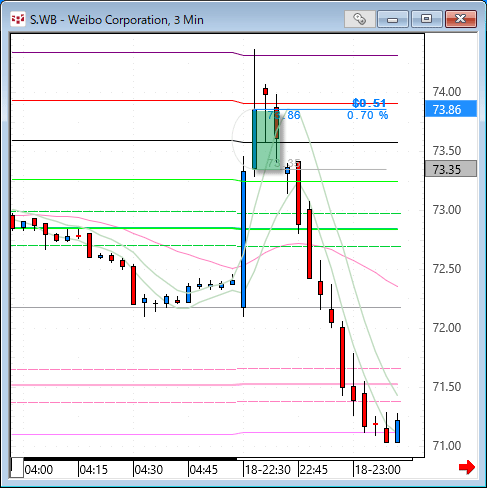Click the 71.50 price axis label

coord(447,387)
